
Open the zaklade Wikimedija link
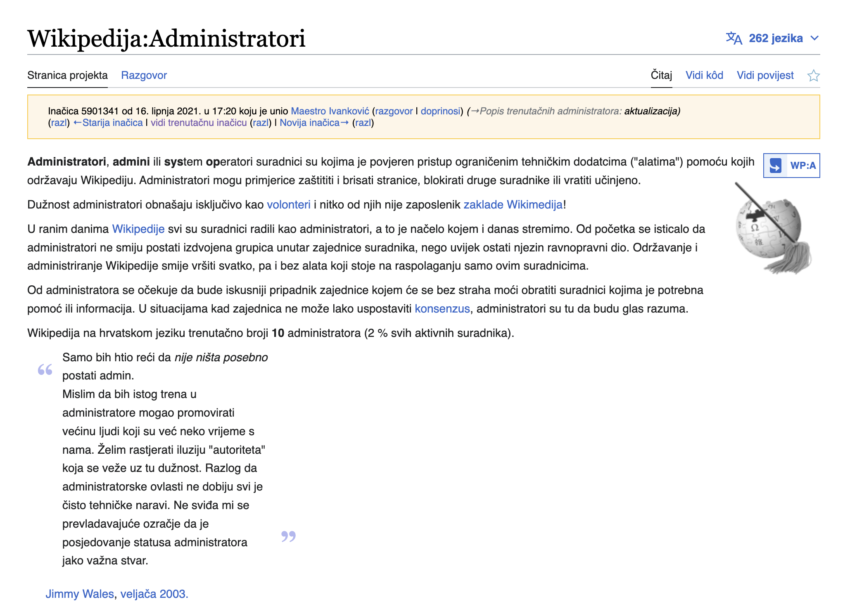click(513, 205)
